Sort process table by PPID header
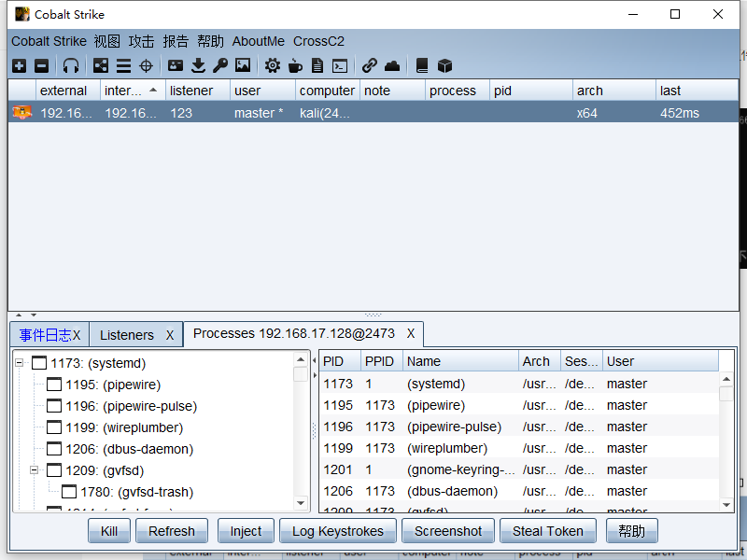The width and height of the screenshot is (747, 560). [382, 361]
